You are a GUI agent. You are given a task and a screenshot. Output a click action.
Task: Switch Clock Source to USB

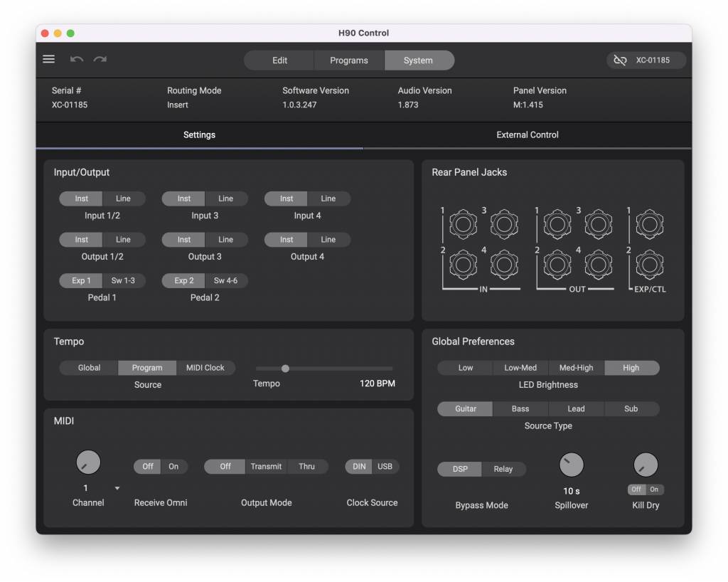click(x=385, y=466)
